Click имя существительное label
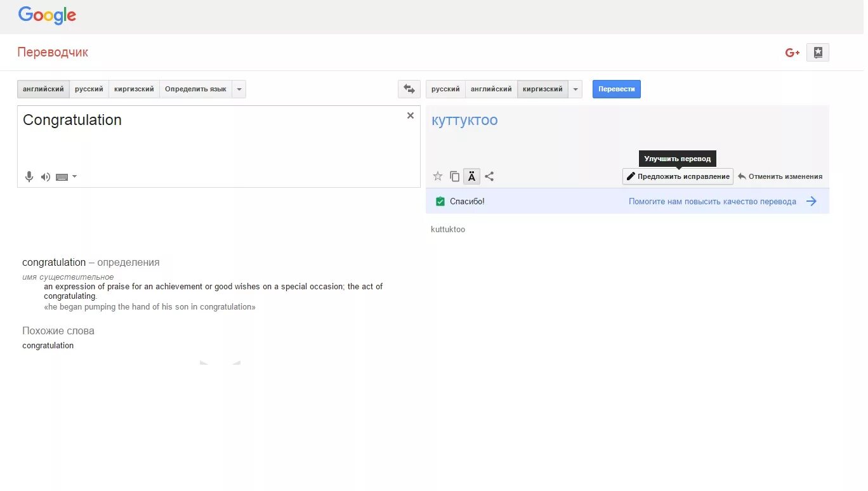 [x=68, y=277]
